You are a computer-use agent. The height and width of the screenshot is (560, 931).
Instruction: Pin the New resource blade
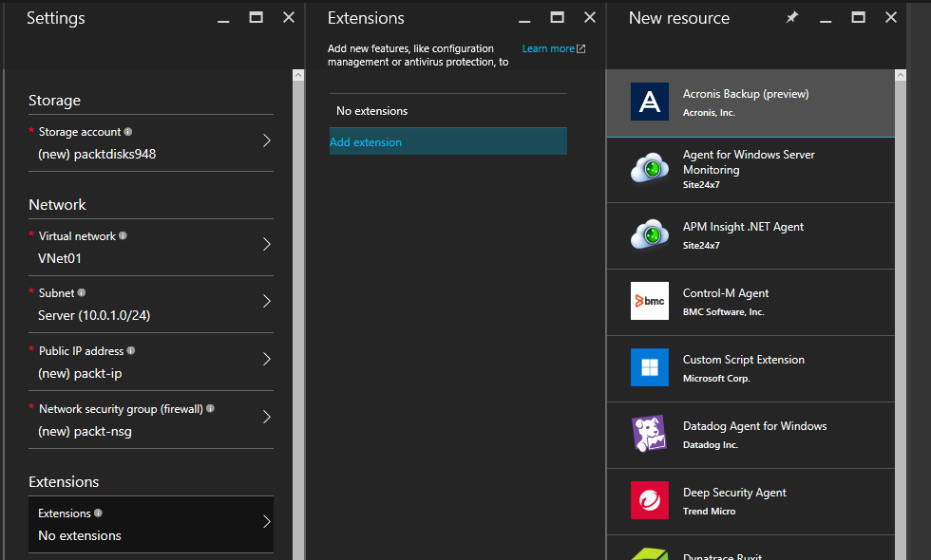792,18
